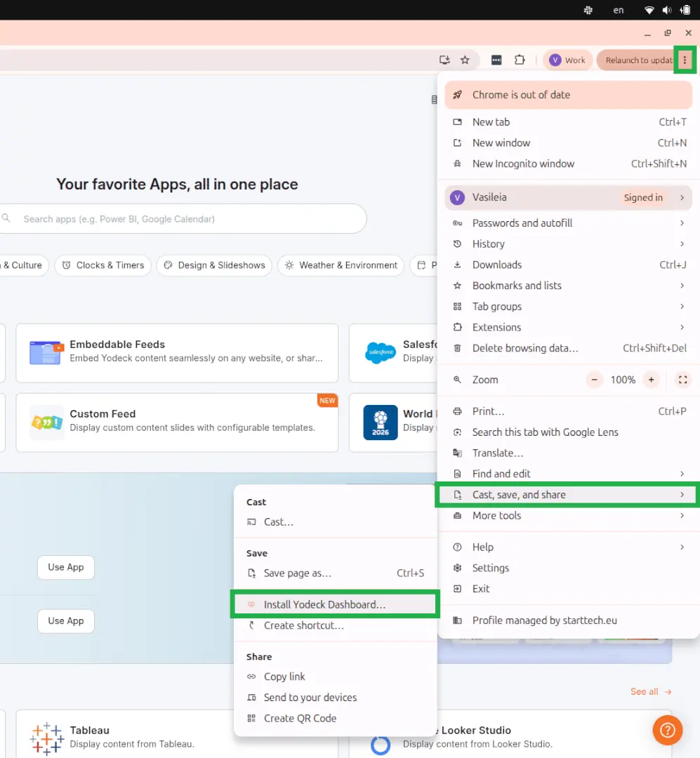Open the Custom Feed card title
Viewport: 700px width, 758px height.
pyautogui.click(x=103, y=414)
